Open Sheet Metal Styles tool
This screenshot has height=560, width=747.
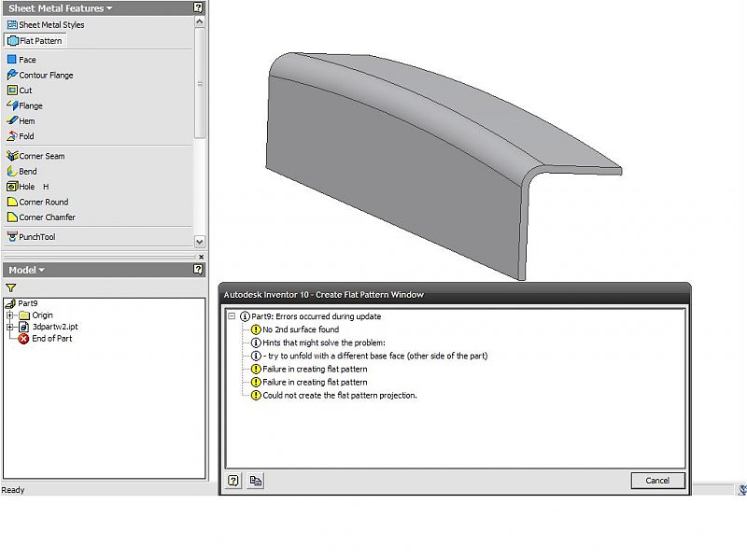click(x=46, y=25)
